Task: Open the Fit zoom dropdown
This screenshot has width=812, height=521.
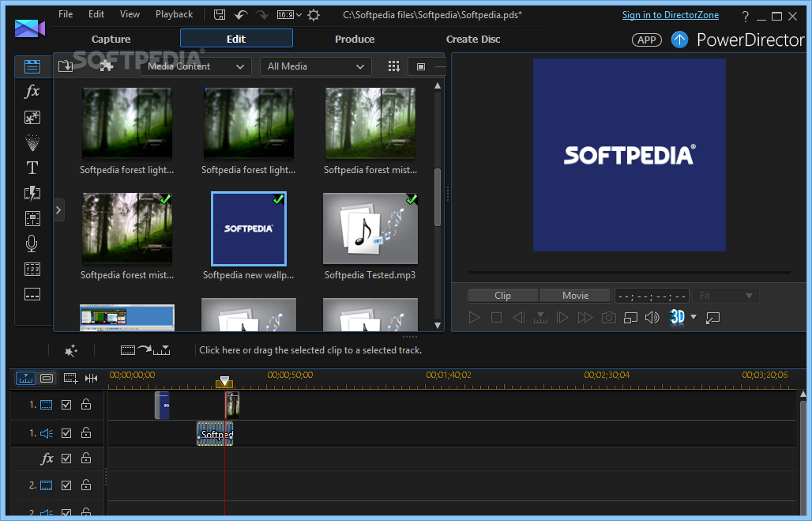Action: click(726, 296)
